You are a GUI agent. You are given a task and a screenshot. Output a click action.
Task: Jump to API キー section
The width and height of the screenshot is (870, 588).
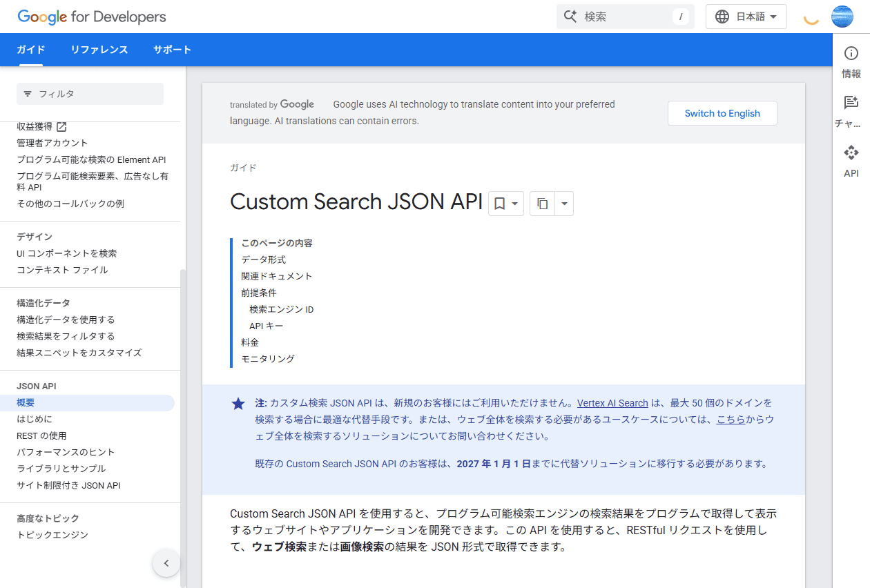267,326
